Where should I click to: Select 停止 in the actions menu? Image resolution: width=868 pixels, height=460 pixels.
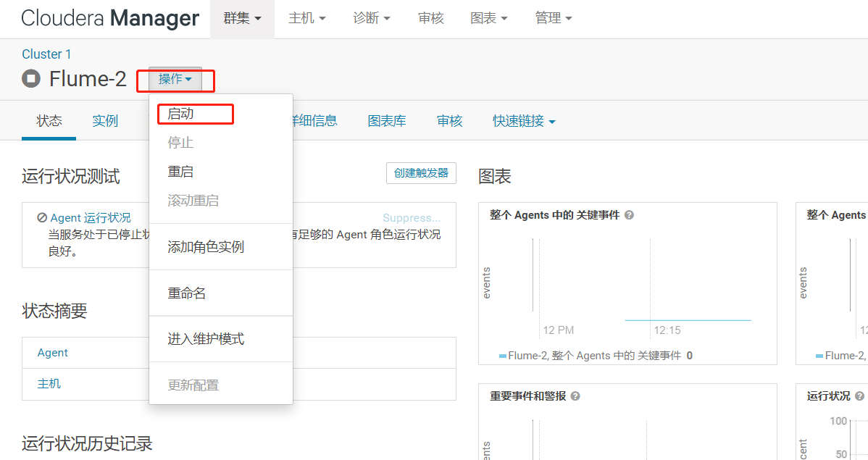[x=220, y=142]
